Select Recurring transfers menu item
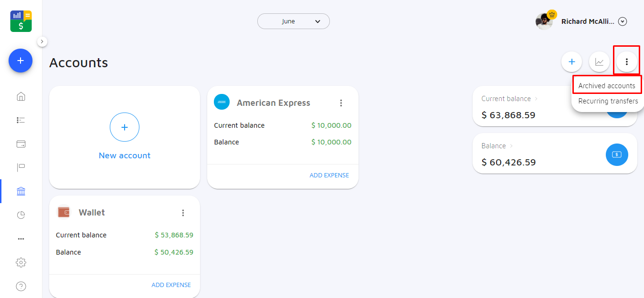Screen dimensions: 644x298 coord(608,101)
